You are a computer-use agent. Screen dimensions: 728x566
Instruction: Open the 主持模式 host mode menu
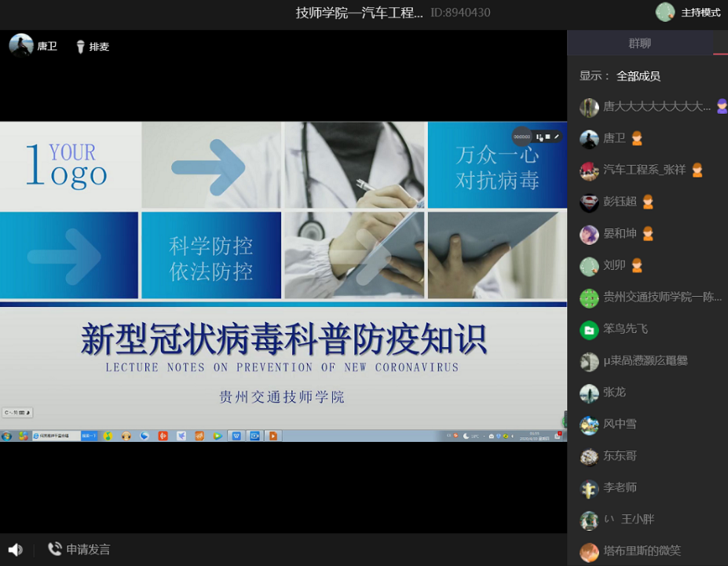click(x=701, y=13)
